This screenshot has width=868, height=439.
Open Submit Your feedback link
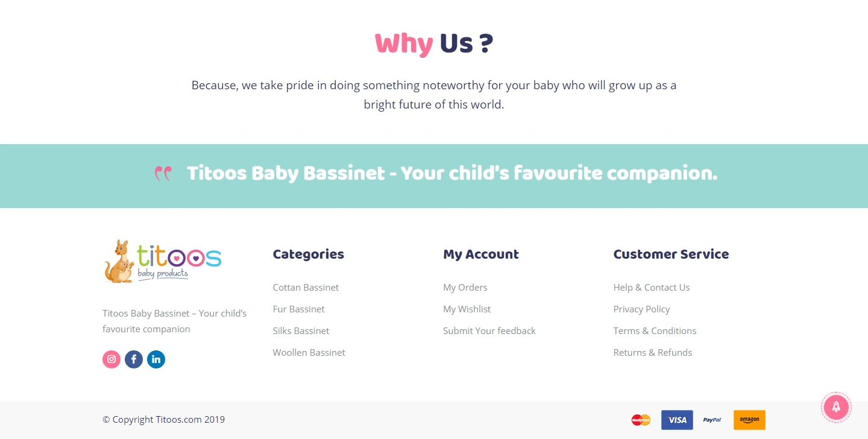pos(489,331)
